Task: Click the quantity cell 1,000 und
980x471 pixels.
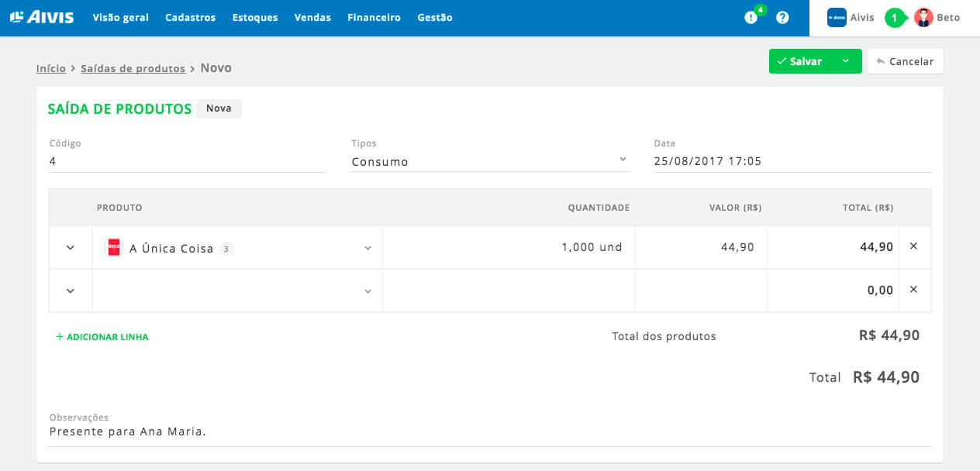Action: click(x=509, y=247)
